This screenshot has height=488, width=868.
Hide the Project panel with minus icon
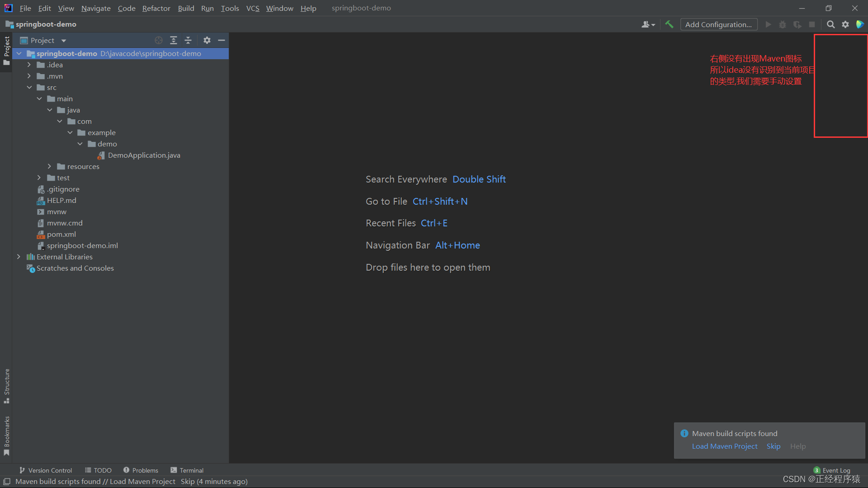222,40
